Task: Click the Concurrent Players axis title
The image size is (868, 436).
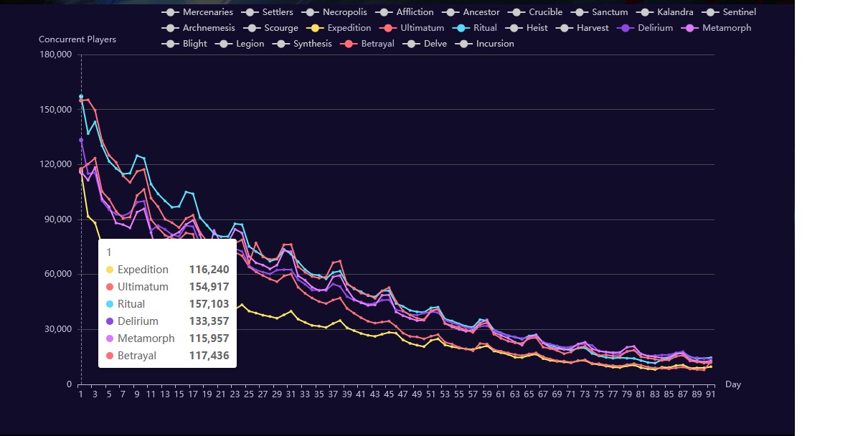Action: [x=77, y=39]
